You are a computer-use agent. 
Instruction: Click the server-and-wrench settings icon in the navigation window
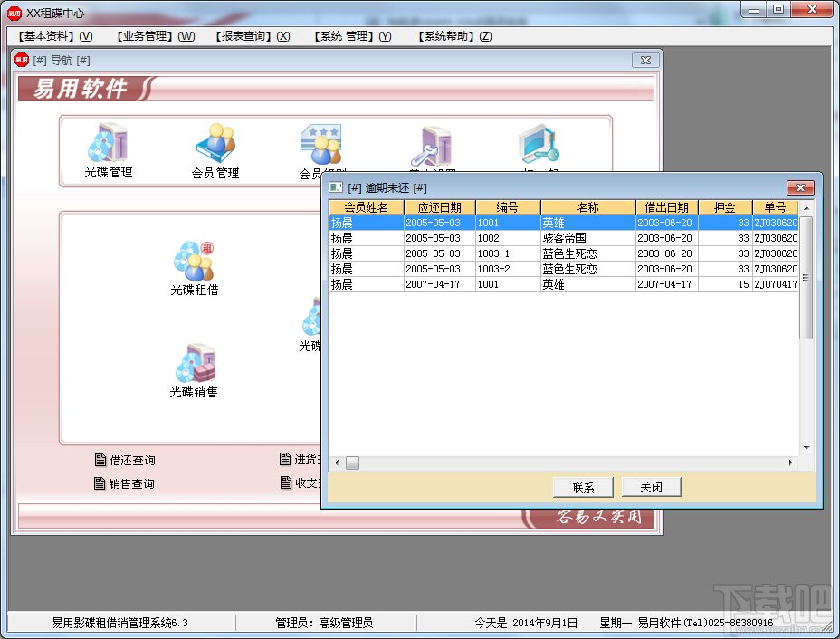tap(433, 148)
